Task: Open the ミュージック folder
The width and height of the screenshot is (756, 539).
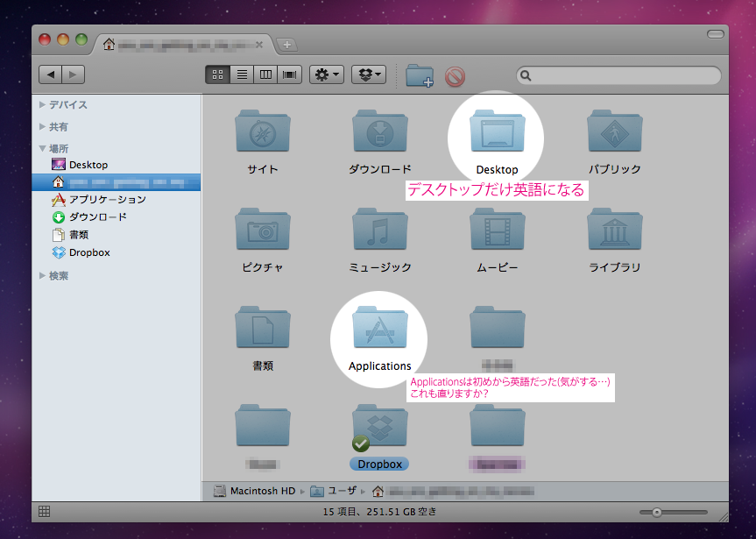Action: point(380,231)
